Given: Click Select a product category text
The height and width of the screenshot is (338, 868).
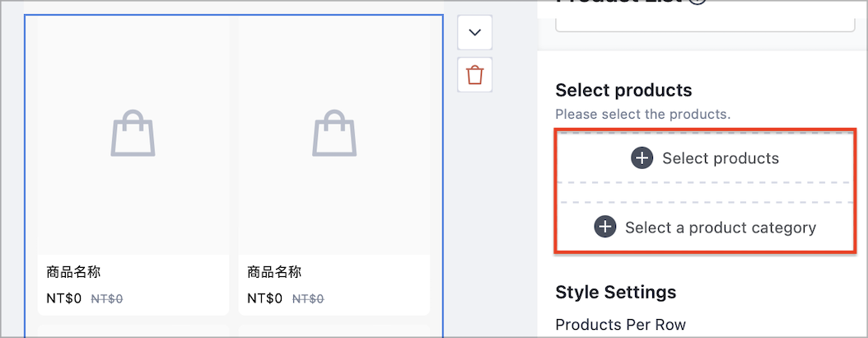Looking at the screenshot, I should coord(721,228).
